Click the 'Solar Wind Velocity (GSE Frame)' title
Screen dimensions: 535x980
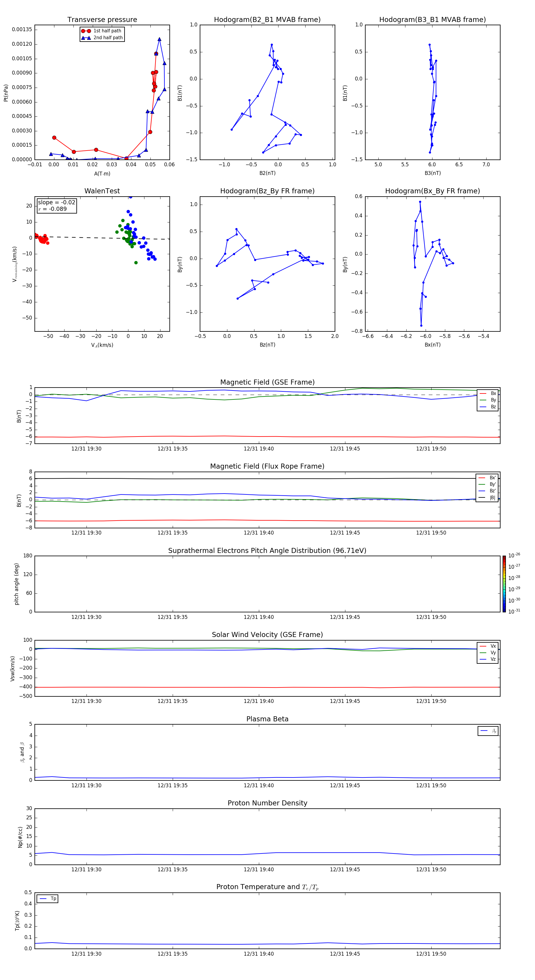pos(267,635)
